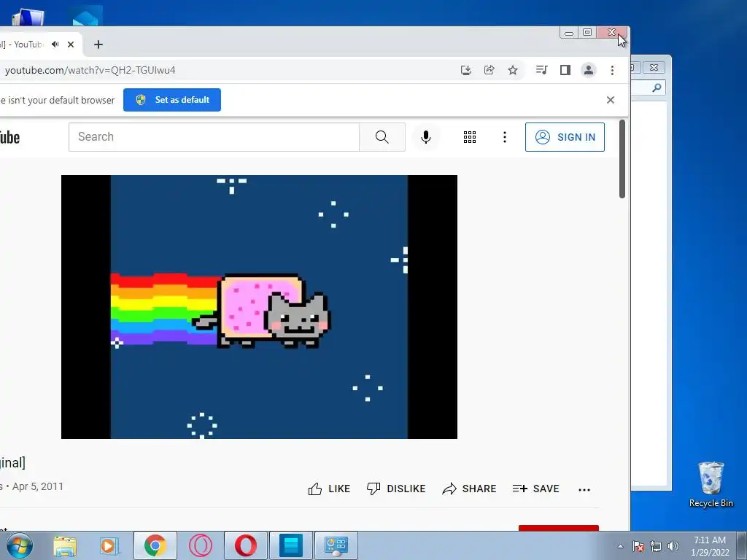Click the blue stacked-window taskbar icon
Viewport: 747px width, 560px height.
click(291, 545)
